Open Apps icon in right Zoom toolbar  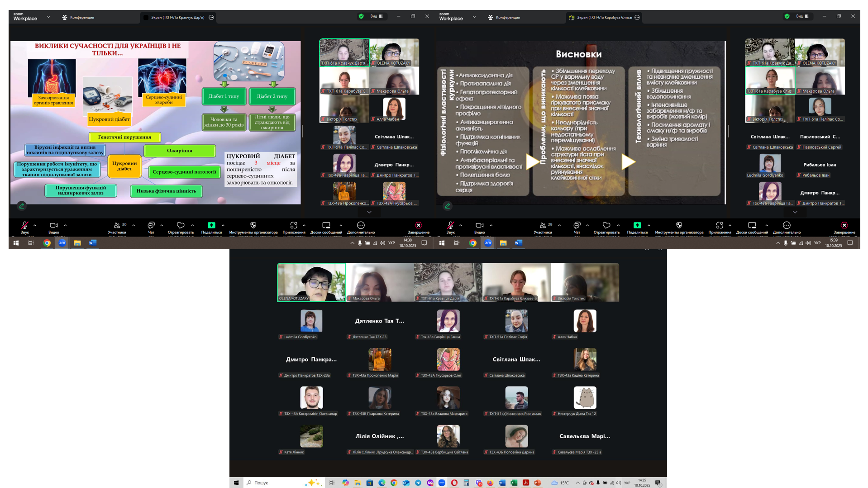click(720, 225)
